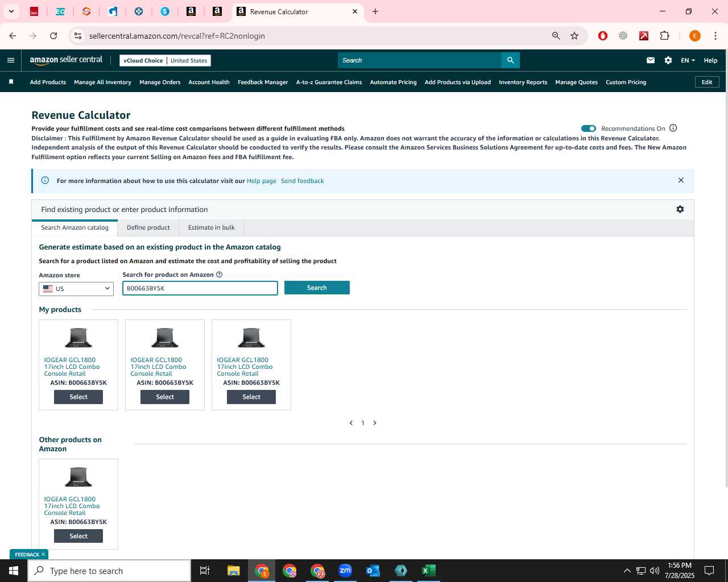
Task: Click the teal Search button
Action: point(317,288)
